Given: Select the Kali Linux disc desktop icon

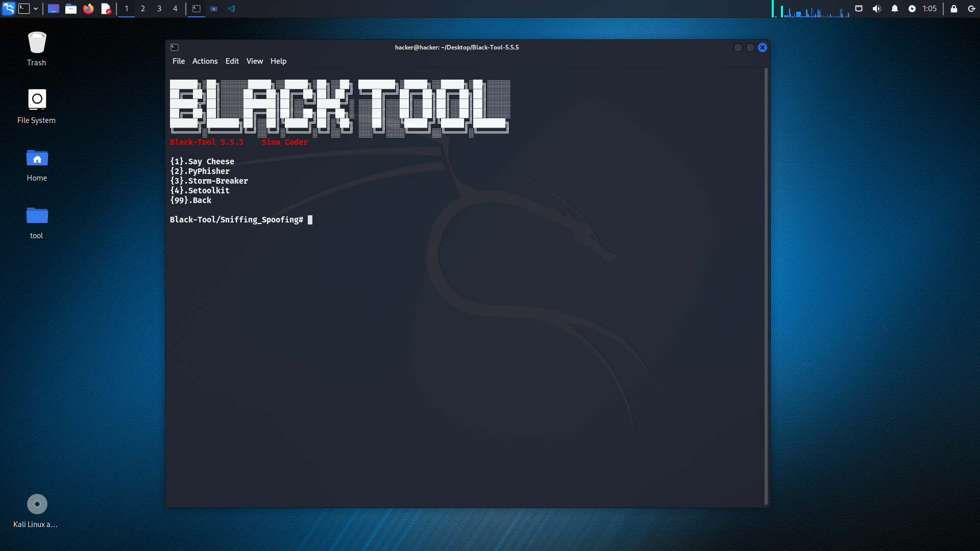Looking at the screenshot, I should point(37,511).
